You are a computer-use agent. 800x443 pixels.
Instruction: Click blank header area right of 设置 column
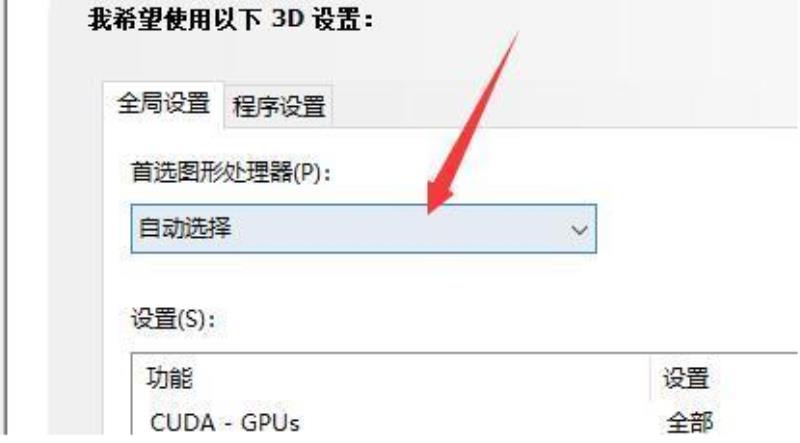[x=755, y=378]
